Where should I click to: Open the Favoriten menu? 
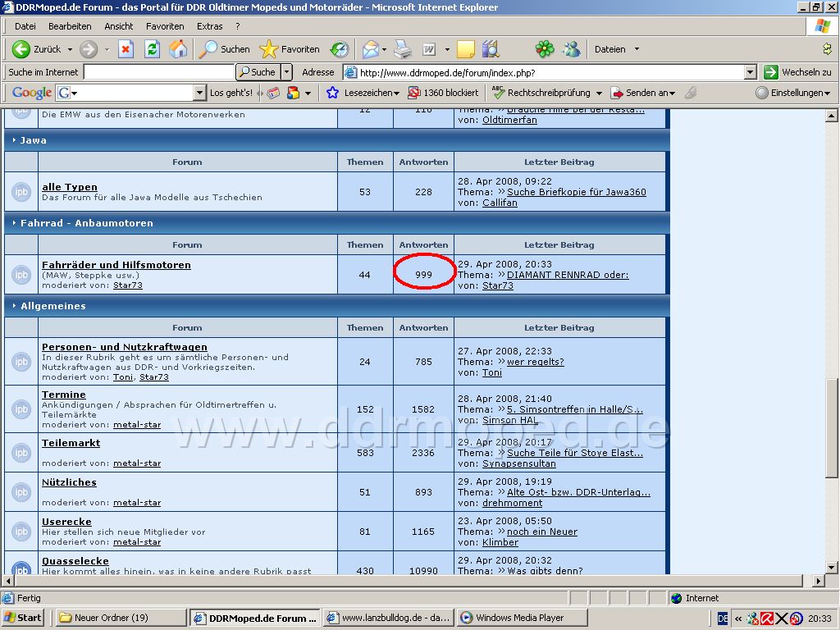(x=165, y=26)
